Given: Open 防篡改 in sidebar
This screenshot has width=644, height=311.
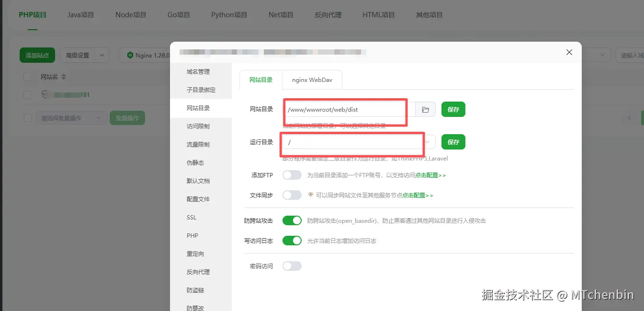Looking at the screenshot, I should click(x=201, y=307).
